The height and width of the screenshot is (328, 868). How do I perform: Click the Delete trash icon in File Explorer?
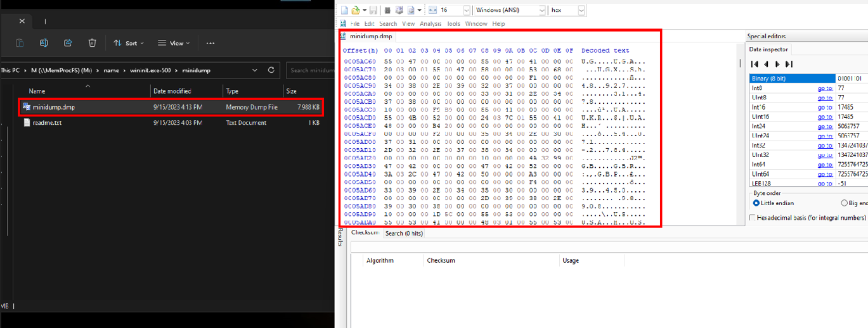tap(92, 43)
